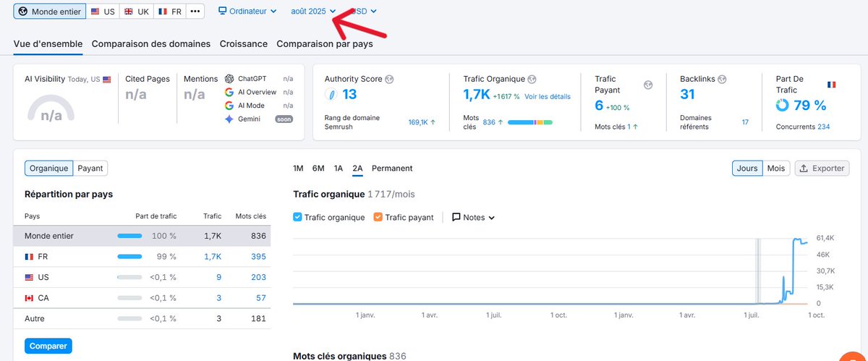The height and width of the screenshot is (361, 868).
Task: Click the keyword distribution color bar
Action: click(x=530, y=122)
